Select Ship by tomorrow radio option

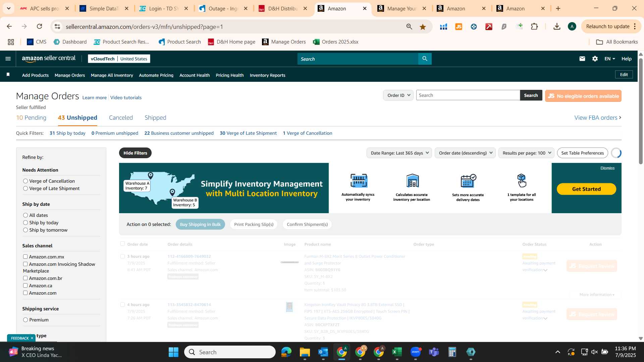(x=25, y=230)
